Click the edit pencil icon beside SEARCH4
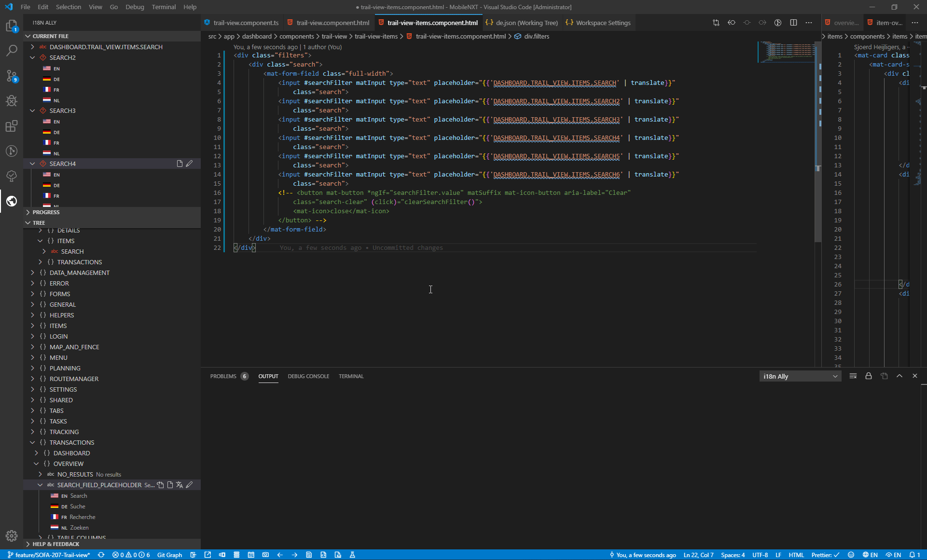The image size is (927, 560). pyautogui.click(x=189, y=164)
